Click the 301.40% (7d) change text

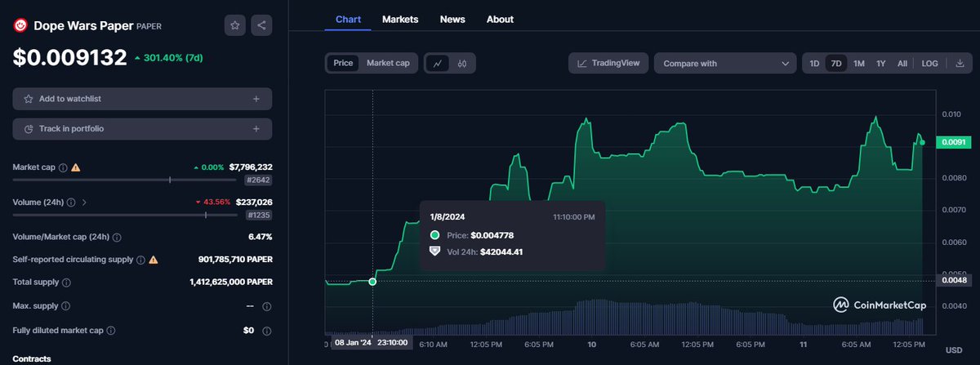168,58
